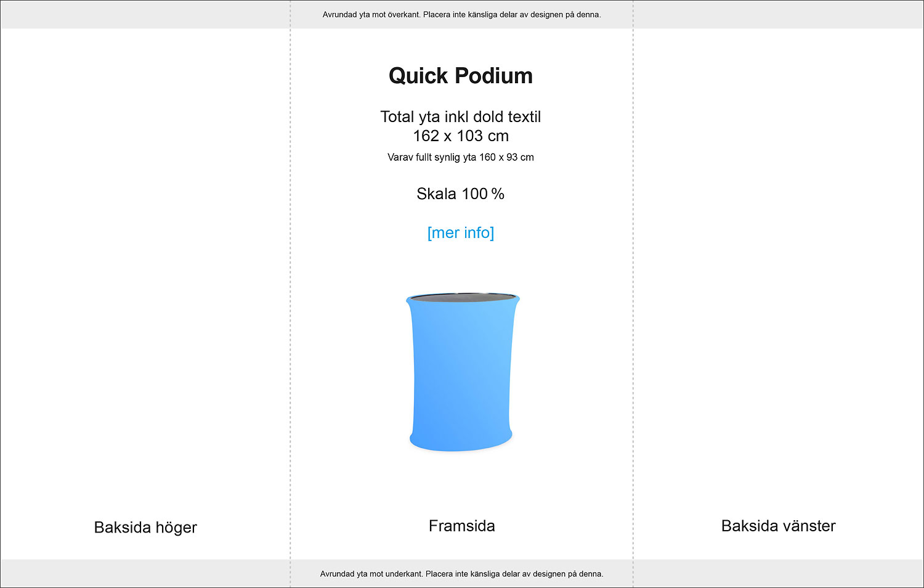Click the right dashed divider line
924x588 pixels.
click(x=633, y=294)
